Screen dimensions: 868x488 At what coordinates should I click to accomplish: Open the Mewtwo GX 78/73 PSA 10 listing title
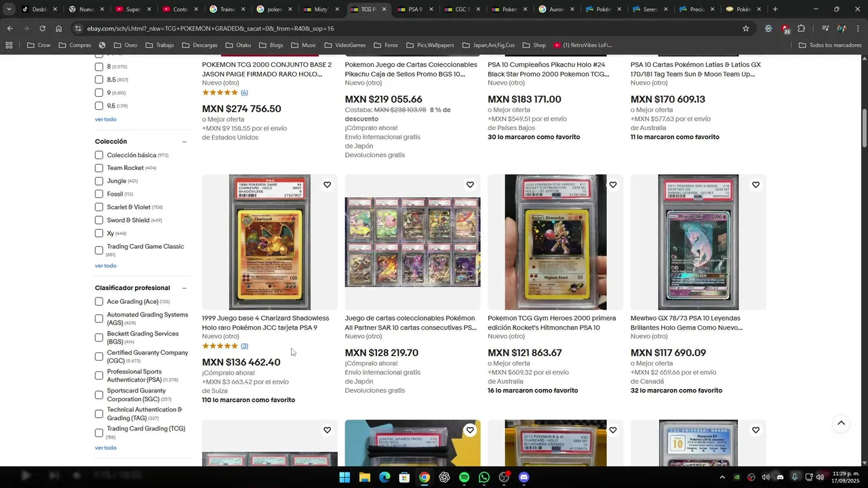[686, 323]
